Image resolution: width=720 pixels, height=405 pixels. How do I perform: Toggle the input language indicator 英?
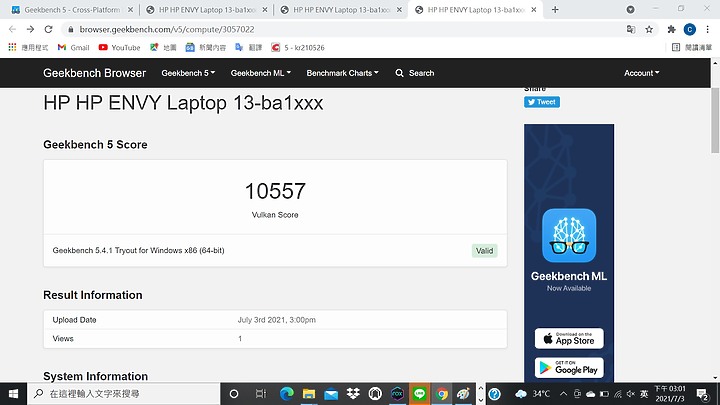644,394
